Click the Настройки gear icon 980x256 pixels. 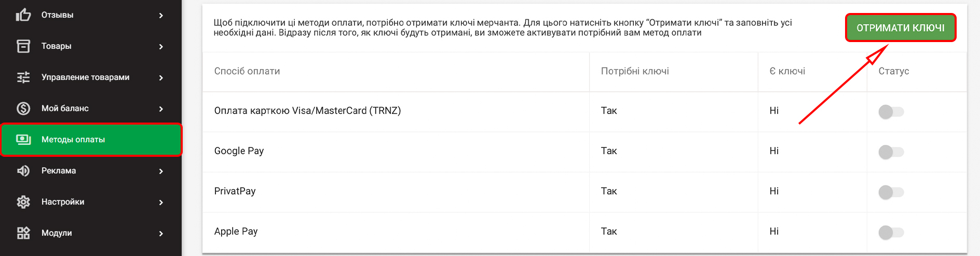23,202
